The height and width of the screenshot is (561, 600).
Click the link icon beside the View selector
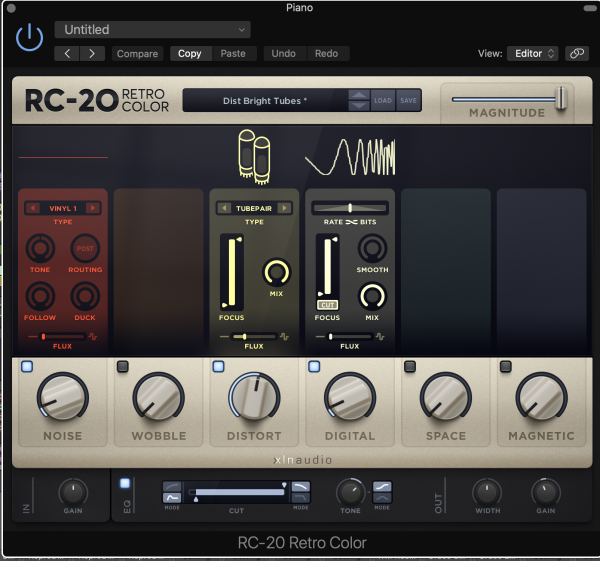click(x=577, y=54)
